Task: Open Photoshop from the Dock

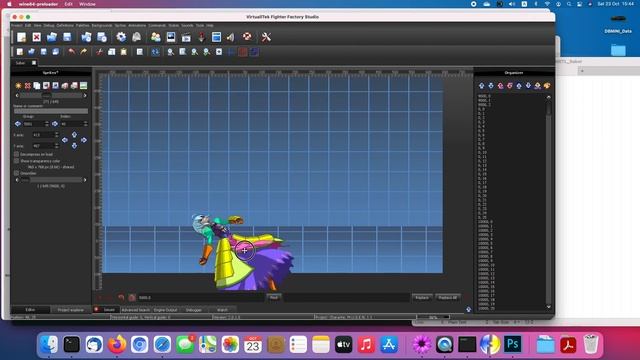Action: [x=513, y=344]
